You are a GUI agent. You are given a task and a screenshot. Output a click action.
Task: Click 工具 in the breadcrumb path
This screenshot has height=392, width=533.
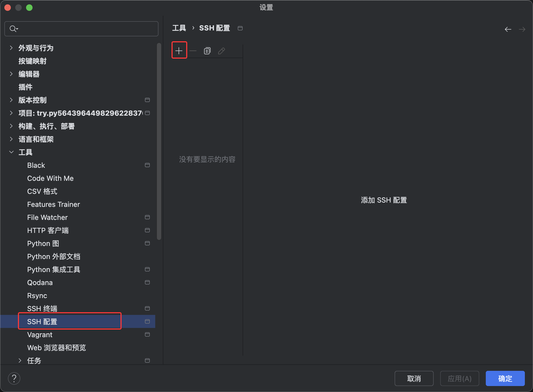[179, 28]
